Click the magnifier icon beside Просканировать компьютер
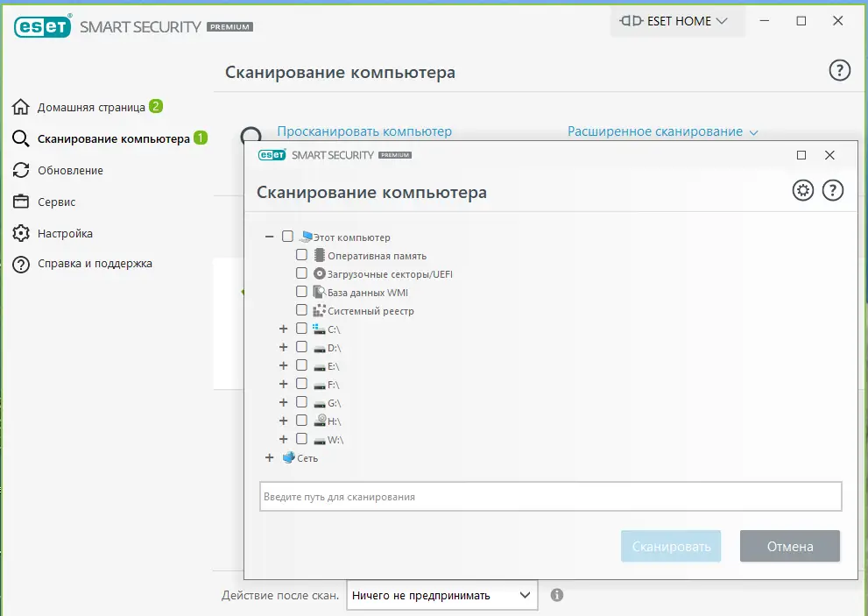 click(x=251, y=134)
